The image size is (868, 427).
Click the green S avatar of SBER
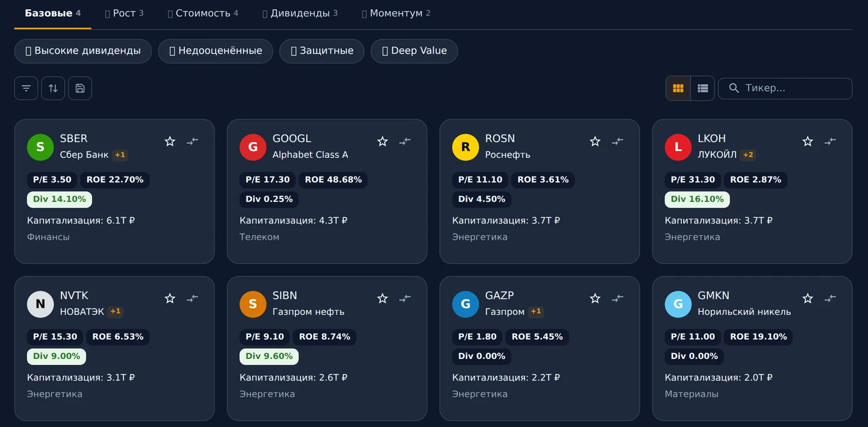[40, 148]
